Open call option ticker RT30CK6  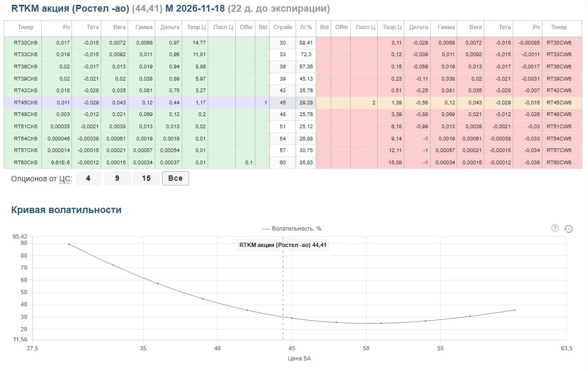(25, 43)
